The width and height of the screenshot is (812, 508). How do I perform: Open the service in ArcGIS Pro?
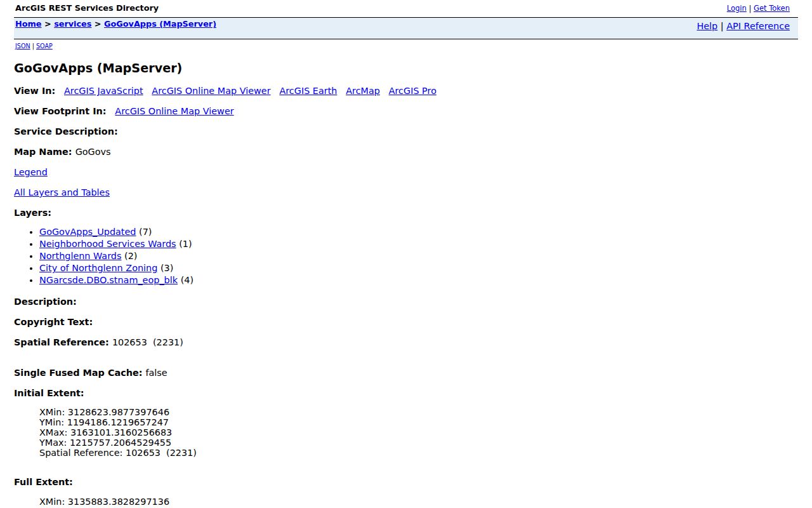click(x=412, y=91)
